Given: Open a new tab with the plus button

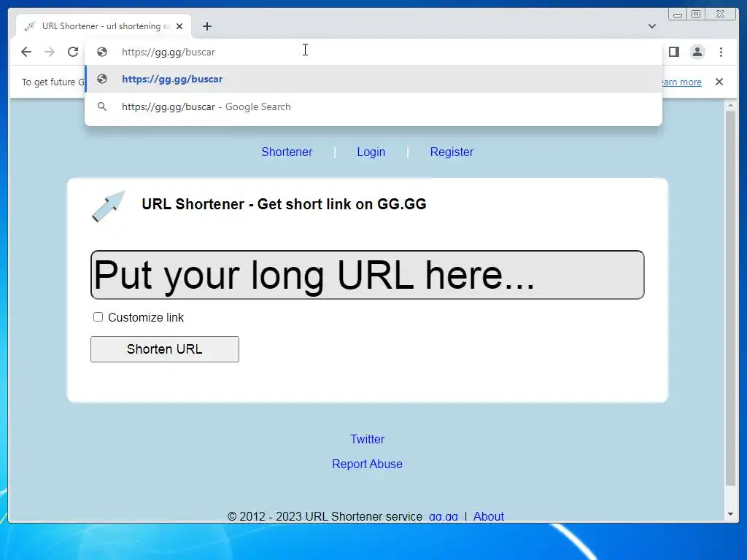Looking at the screenshot, I should tap(206, 26).
